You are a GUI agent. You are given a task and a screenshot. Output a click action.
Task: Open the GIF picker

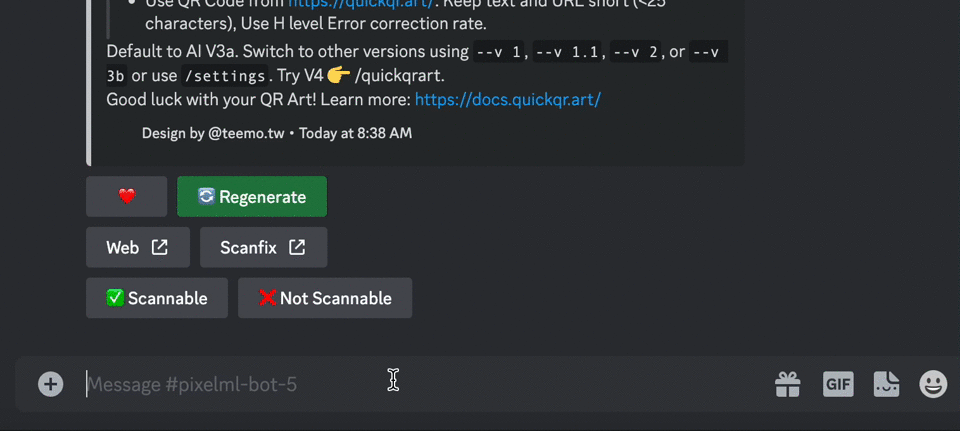tap(837, 384)
